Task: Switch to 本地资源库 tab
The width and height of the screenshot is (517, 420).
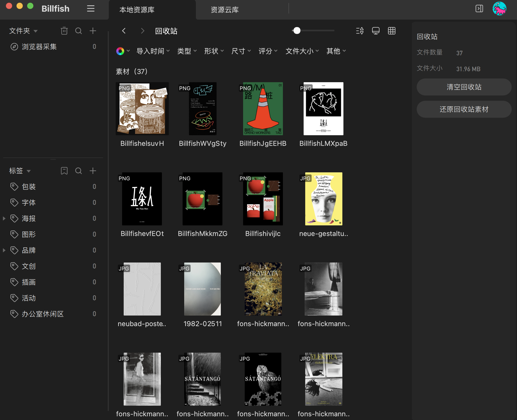Action: 152,10
